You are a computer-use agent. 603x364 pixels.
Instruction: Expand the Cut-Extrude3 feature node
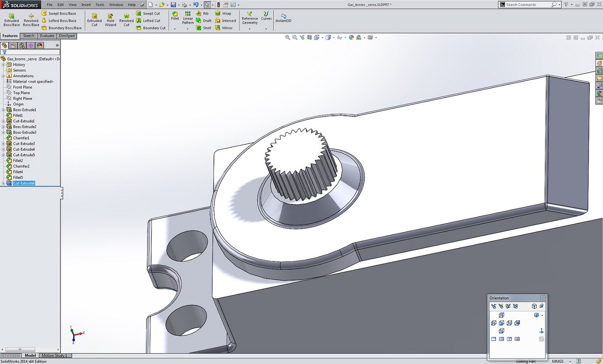[x=3, y=144]
